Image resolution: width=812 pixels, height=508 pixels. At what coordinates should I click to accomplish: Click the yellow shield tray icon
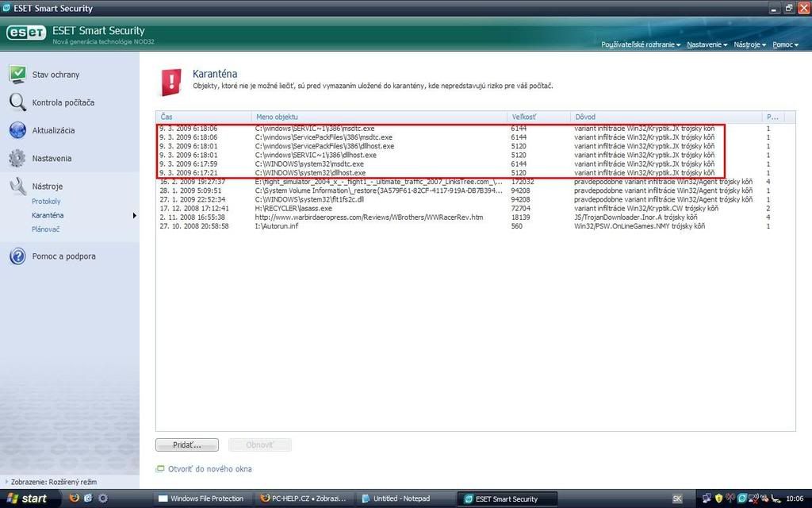coord(718,498)
